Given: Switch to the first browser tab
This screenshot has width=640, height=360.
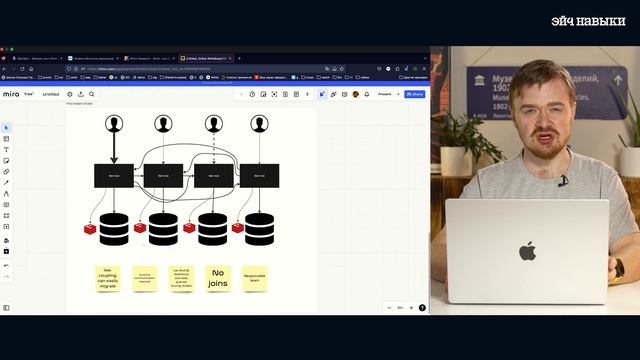Looking at the screenshot, I should pos(37,58).
